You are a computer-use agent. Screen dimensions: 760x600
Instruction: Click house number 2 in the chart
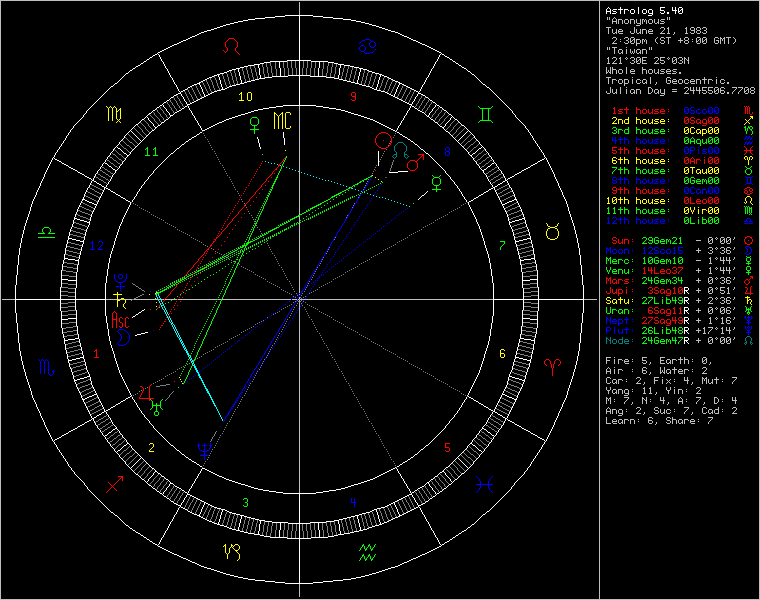point(151,448)
